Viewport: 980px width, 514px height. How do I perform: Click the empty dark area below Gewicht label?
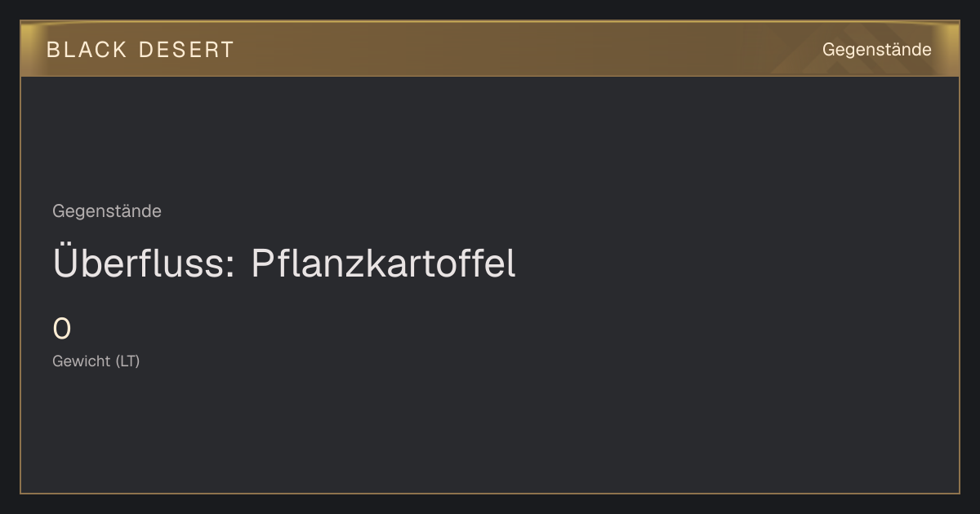point(490,432)
